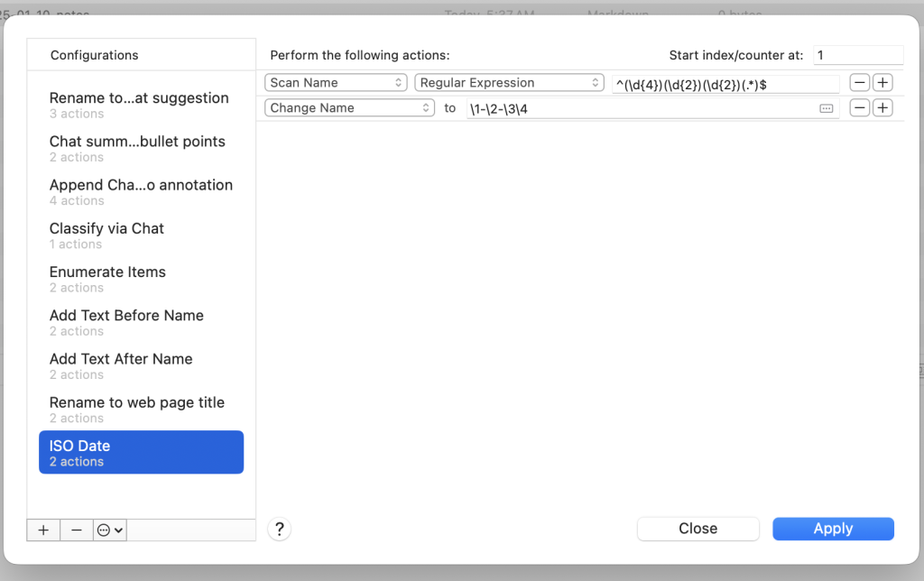Add an action after Change Name row
The image size is (924, 581).
pyautogui.click(x=882, y=107)
